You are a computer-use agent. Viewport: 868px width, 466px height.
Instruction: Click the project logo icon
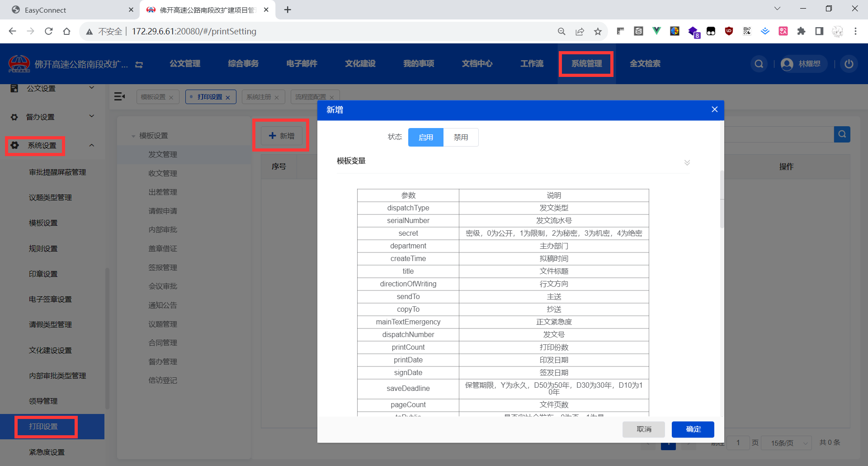[19, 64]
